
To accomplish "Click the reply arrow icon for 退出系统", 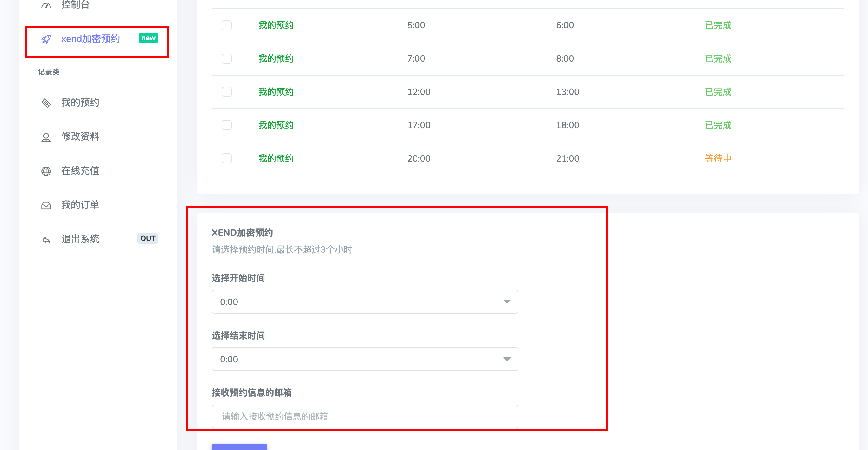I will click(x=46, y=240).
